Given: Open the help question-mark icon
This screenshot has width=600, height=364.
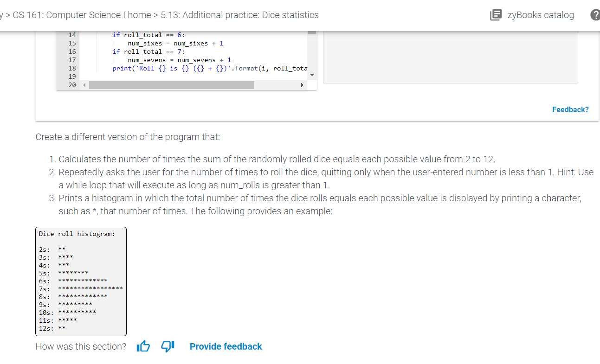Looking at the screenshot, I should tap(595, 15).
